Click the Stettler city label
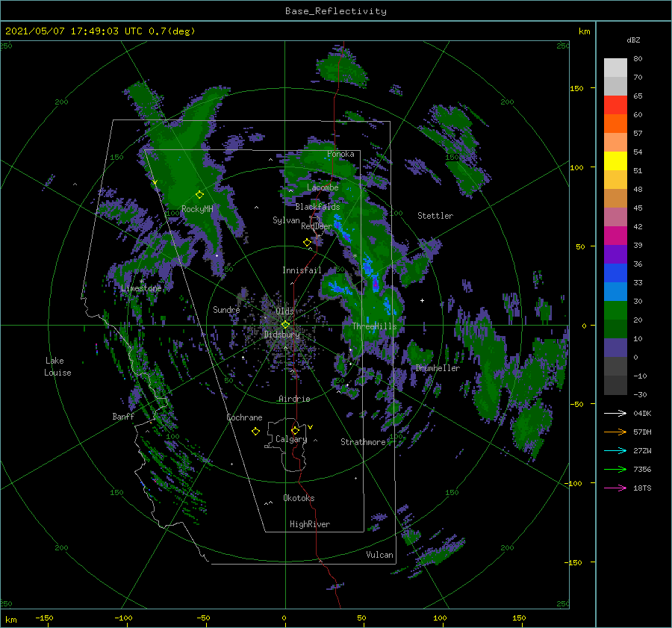The height and width of the screenshot is (628, 672). point(435,216)
